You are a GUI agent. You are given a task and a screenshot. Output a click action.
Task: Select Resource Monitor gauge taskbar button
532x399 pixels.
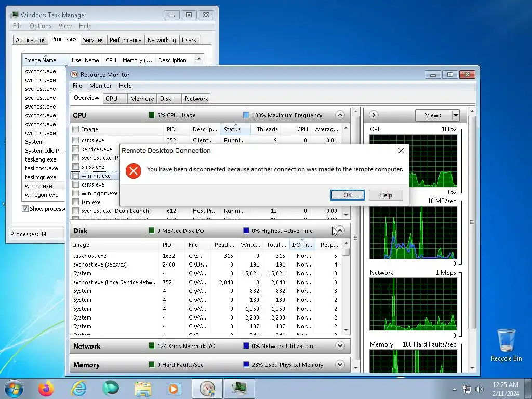[207, 389]
